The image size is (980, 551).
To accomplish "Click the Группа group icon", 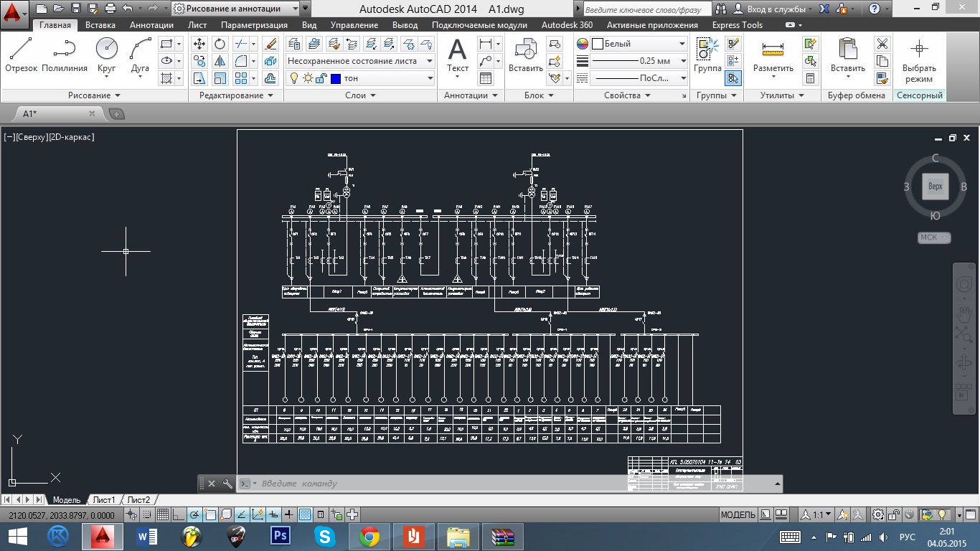I will tap(707, 55).
